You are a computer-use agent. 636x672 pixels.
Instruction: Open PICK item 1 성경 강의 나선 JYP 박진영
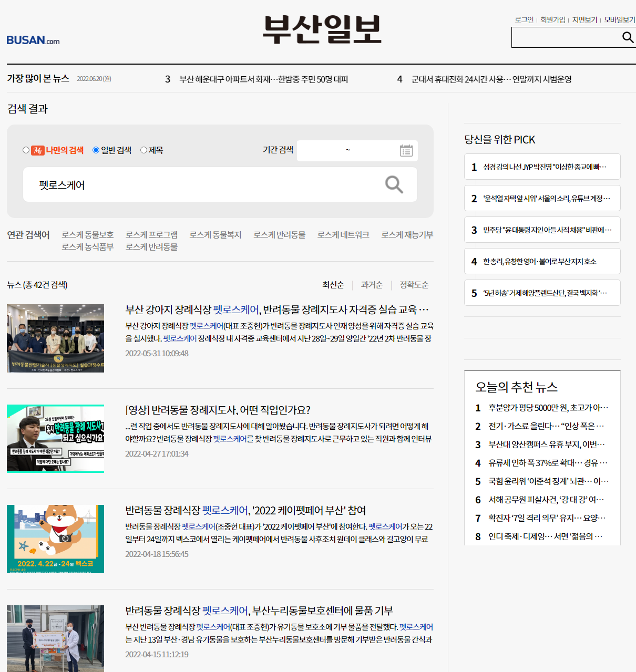[542, 167]
